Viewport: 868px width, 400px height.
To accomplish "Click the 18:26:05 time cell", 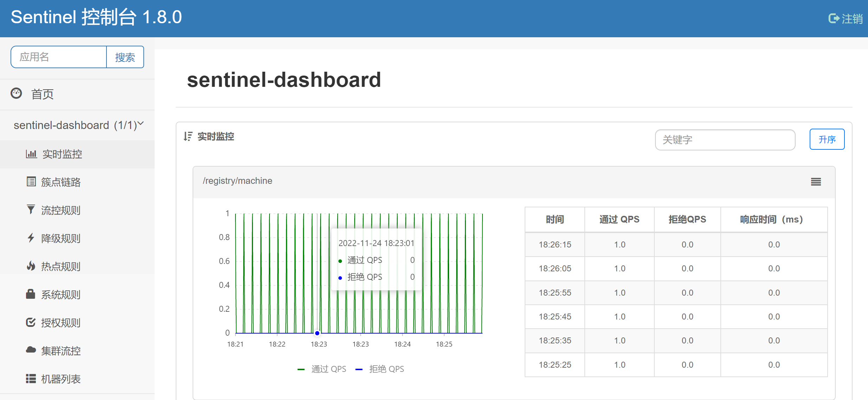I will coord(555,269).
